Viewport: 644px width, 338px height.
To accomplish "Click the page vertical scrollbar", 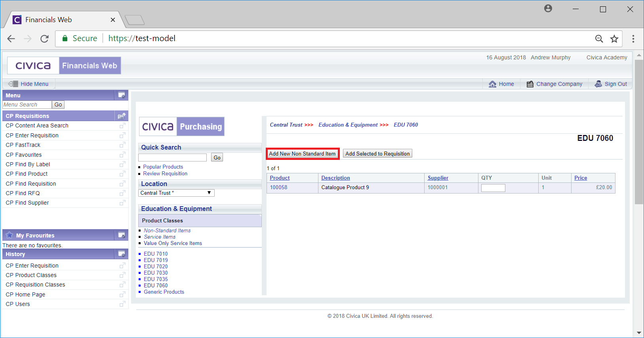I will (x=639, y=132).
